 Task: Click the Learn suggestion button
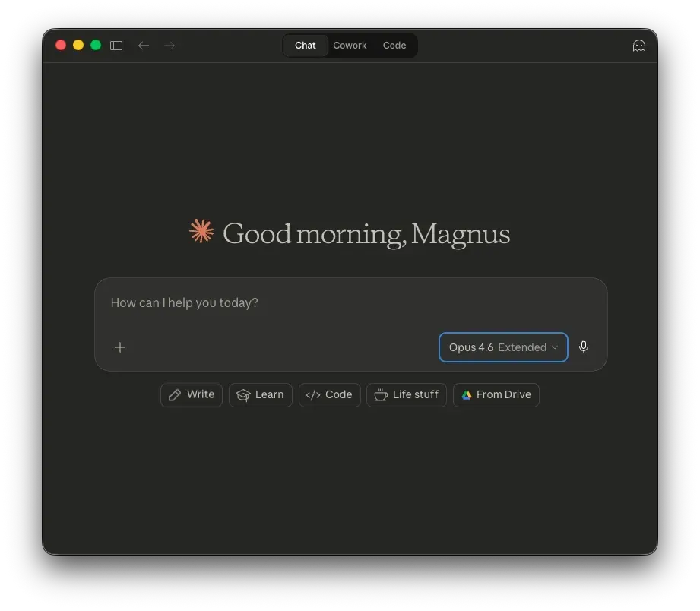pyautogui.click(x=260, y=395)
